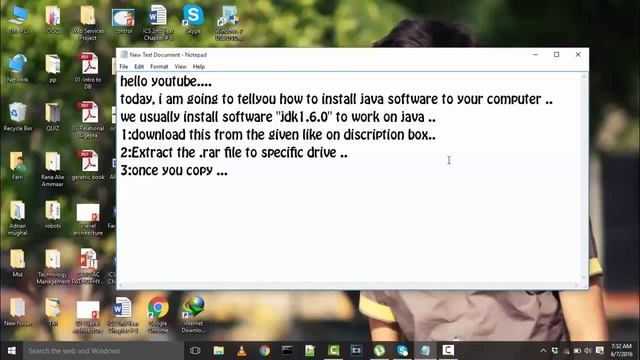Select the New folder icon
Viewport: 640px width, 360px height.
tap(18, 312)
